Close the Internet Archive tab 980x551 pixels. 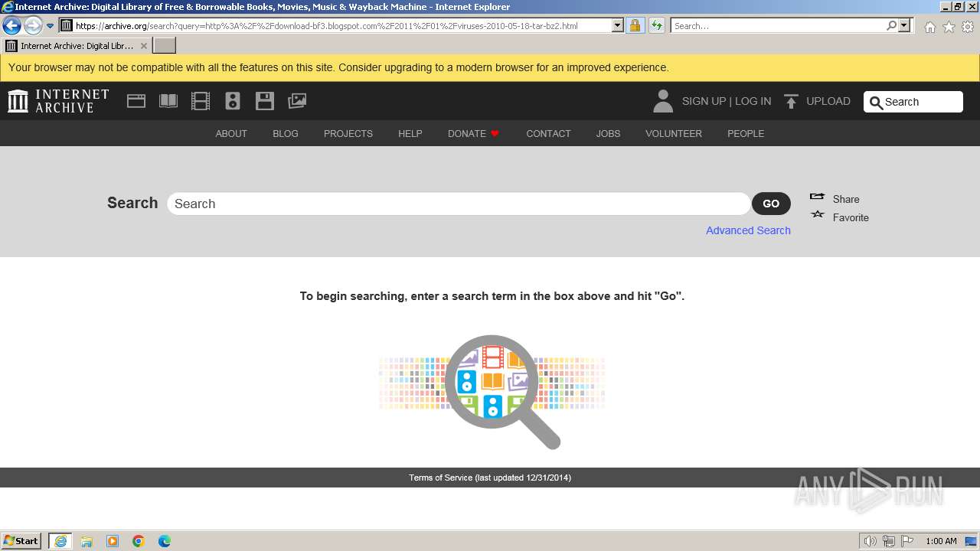[x=143, y=46]
